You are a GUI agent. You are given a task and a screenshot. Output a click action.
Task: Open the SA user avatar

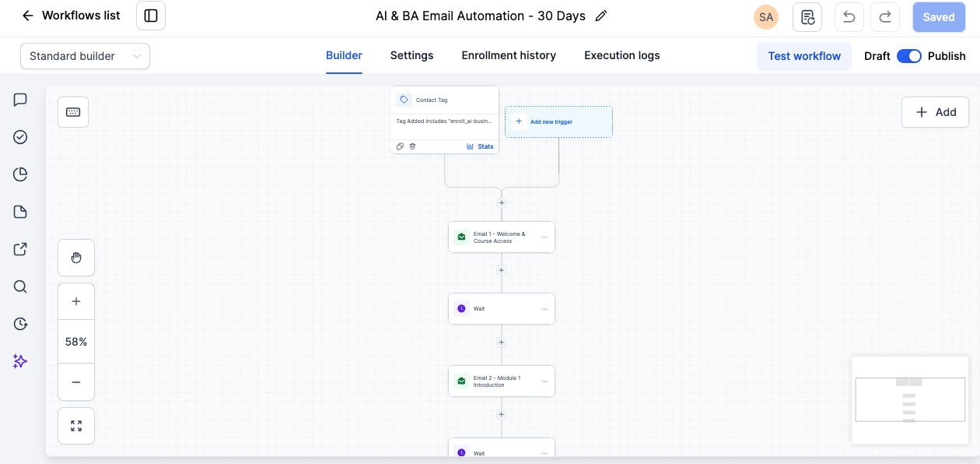coord(766,17)
